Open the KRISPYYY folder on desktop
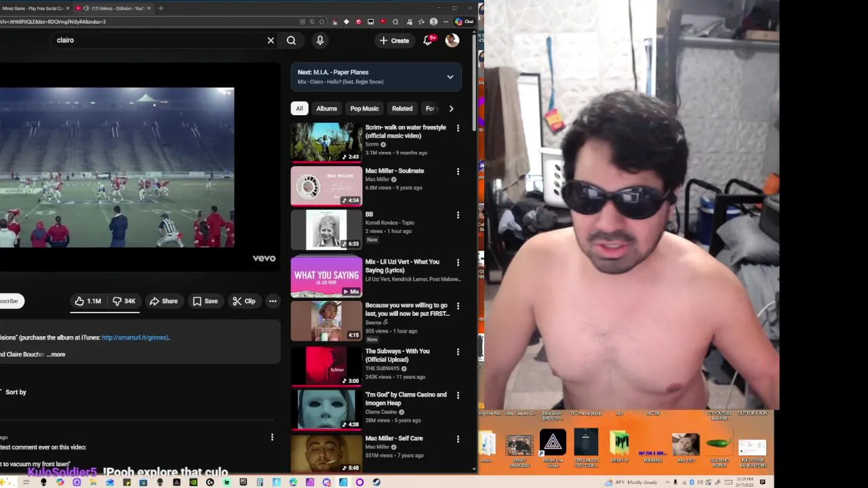Image resolution: width=868 pixels, height=488 pixels. click(x=619, y=446)
